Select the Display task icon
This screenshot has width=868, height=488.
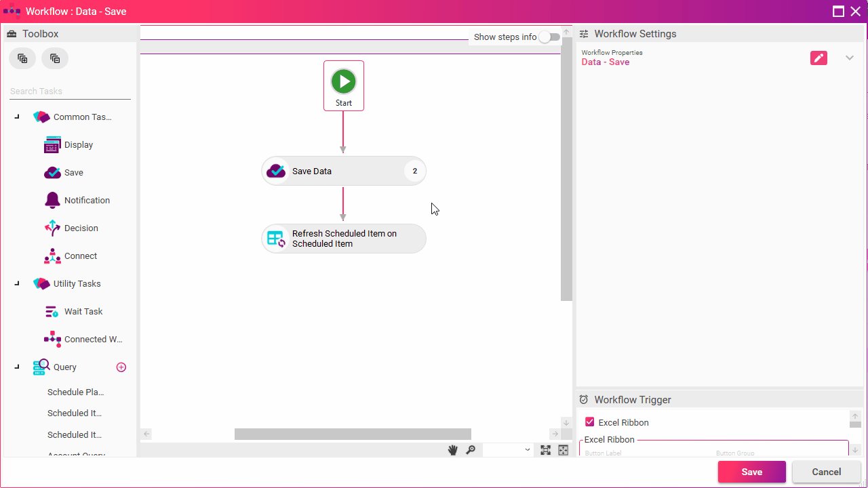52,145
